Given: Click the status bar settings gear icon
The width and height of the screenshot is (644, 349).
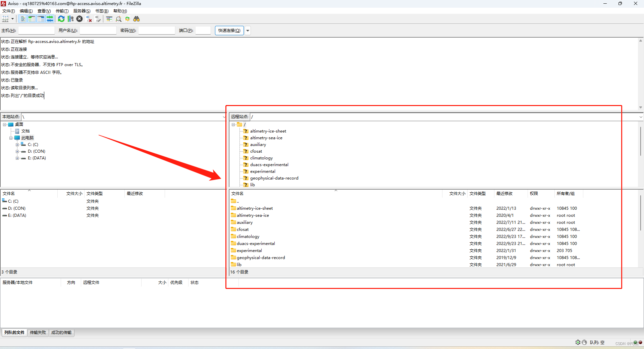Looking at the screenshot, I should click(x=578, y=342).
